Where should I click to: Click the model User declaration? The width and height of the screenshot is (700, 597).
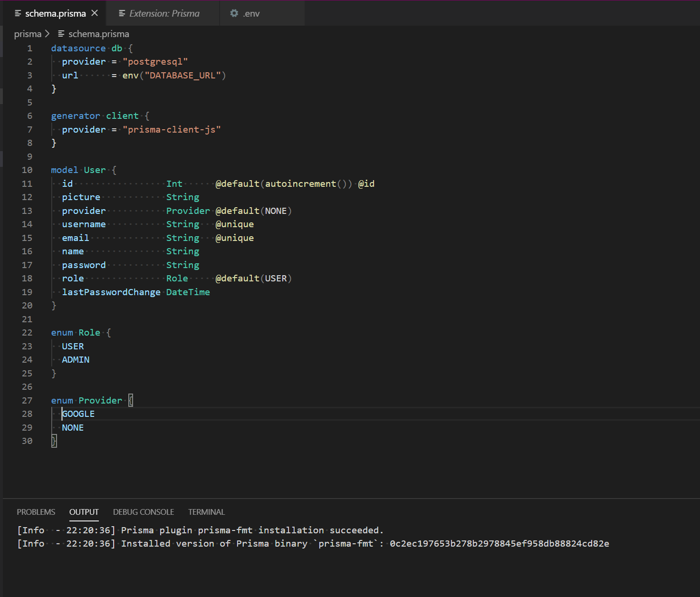[95, 170]
